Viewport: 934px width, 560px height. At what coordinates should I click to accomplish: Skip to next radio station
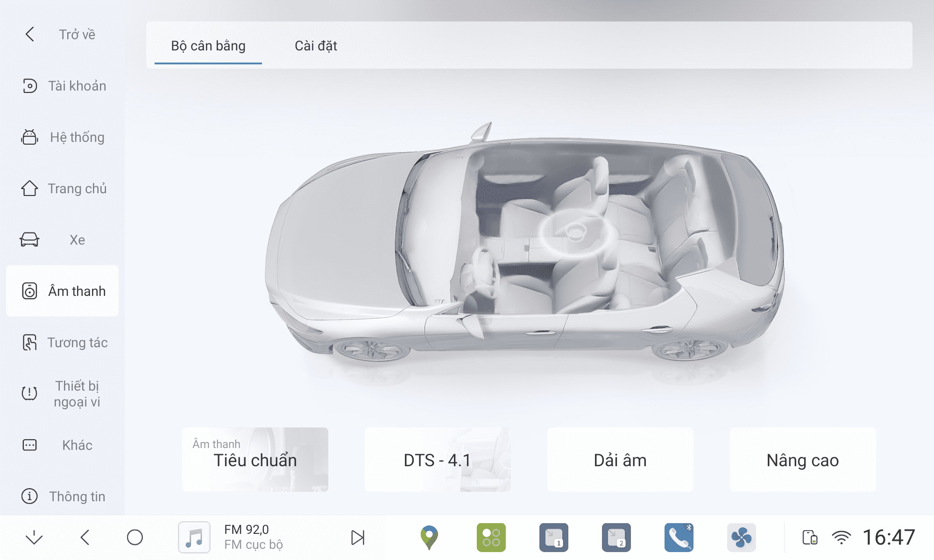[358, 538]
